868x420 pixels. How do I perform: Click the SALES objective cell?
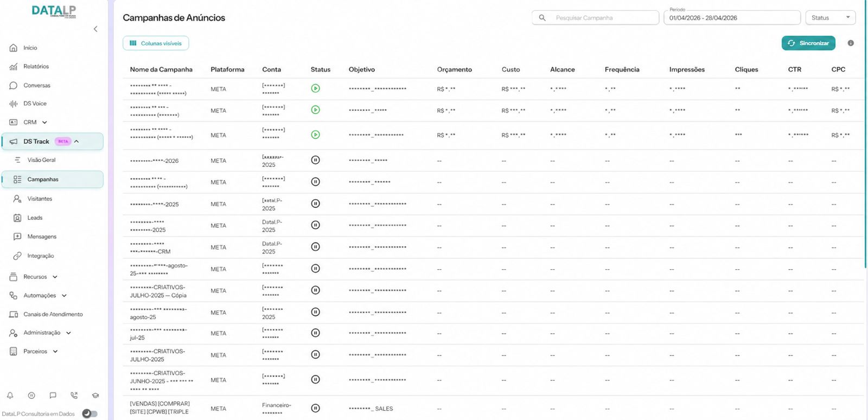pyautogui.click(x=371, y=409)
